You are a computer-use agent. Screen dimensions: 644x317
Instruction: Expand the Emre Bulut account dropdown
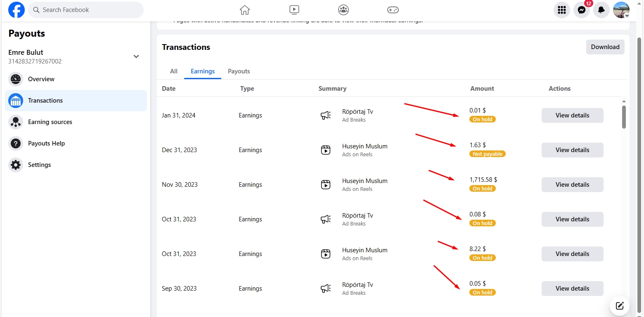[x=136, y=56]
